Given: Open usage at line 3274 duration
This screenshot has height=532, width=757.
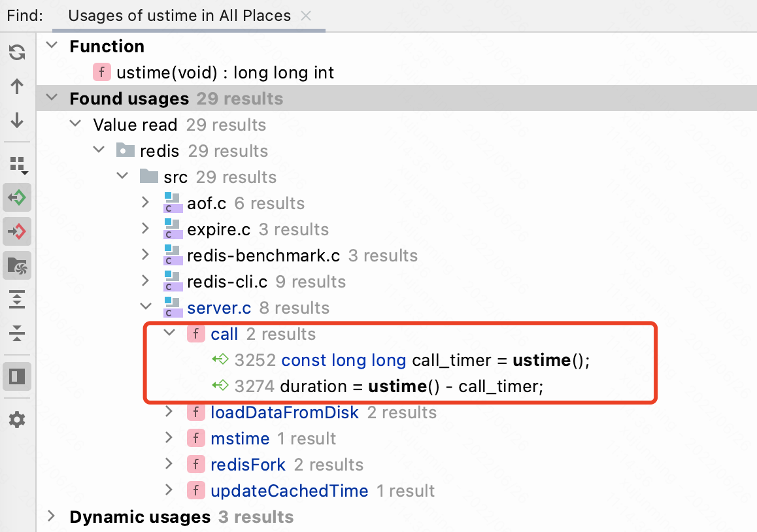Looking at the screenshot, I should 389,386.
